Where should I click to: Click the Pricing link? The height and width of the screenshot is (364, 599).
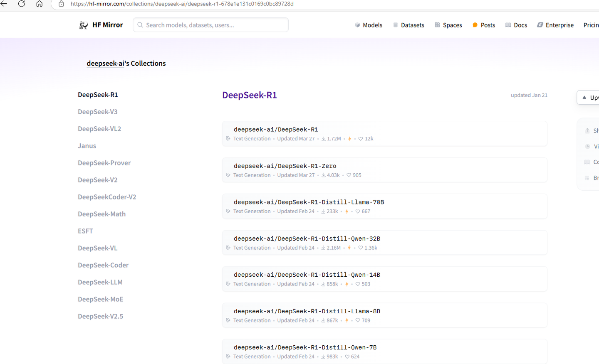coord(591,25)
